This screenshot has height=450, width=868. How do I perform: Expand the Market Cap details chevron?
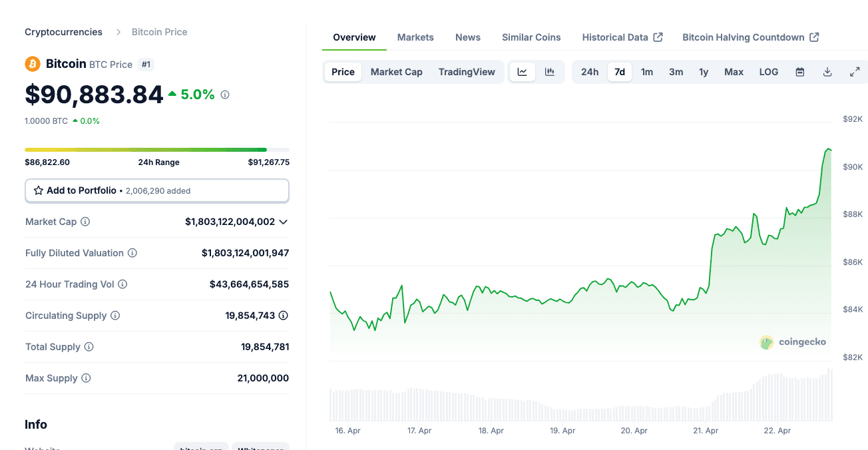click(x=284, y=222)
